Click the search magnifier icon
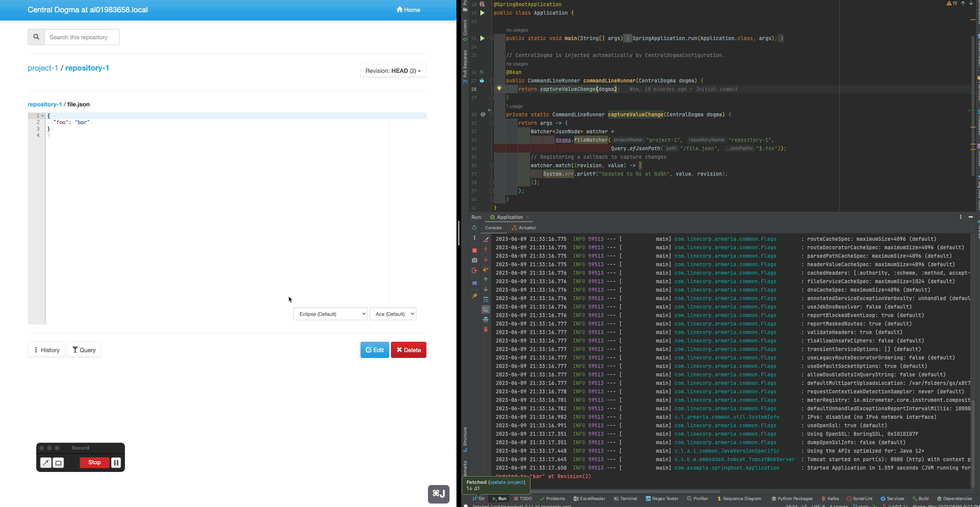Image resolution: width=980 pixels, height=507 pixels. point(36,37)
